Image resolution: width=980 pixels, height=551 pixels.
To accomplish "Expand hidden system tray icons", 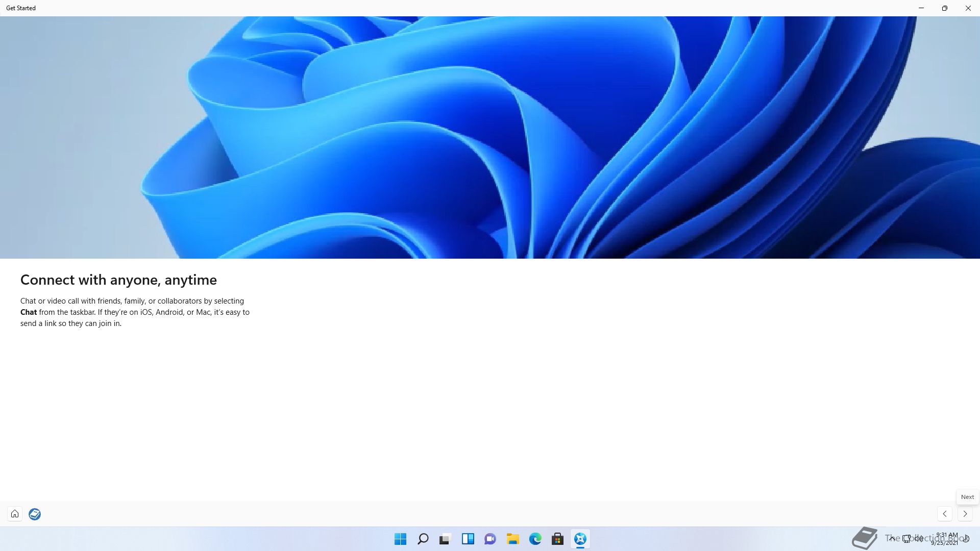I will coord(892,538).
